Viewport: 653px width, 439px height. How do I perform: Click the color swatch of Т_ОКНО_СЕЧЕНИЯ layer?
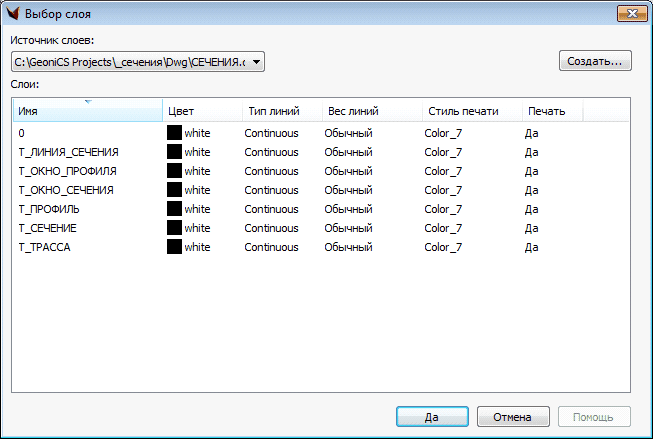[174, 190]
